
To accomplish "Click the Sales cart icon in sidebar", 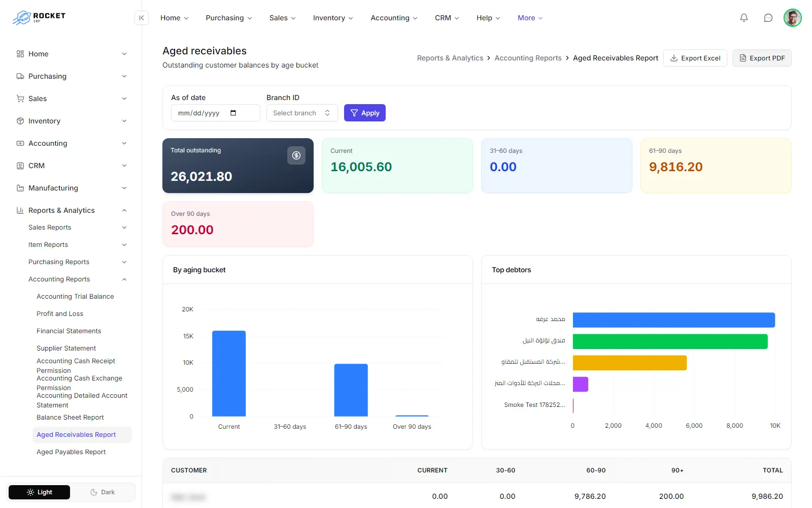I will (20, 99).
